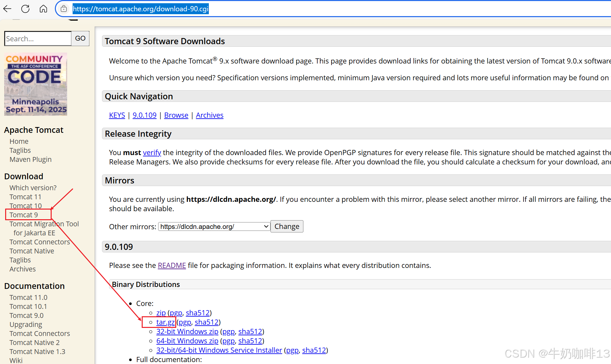Open sha512 for 64-bit Windows zip
The height and width of the screenshot is (364, 611).
(250, 341)
